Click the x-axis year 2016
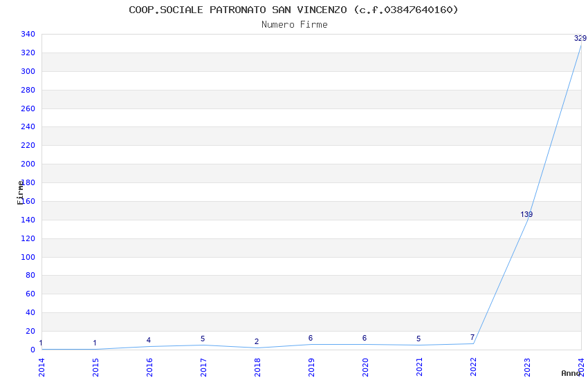Image resolution: width=588 pixels, height=380 pixels. coord(149,367)
